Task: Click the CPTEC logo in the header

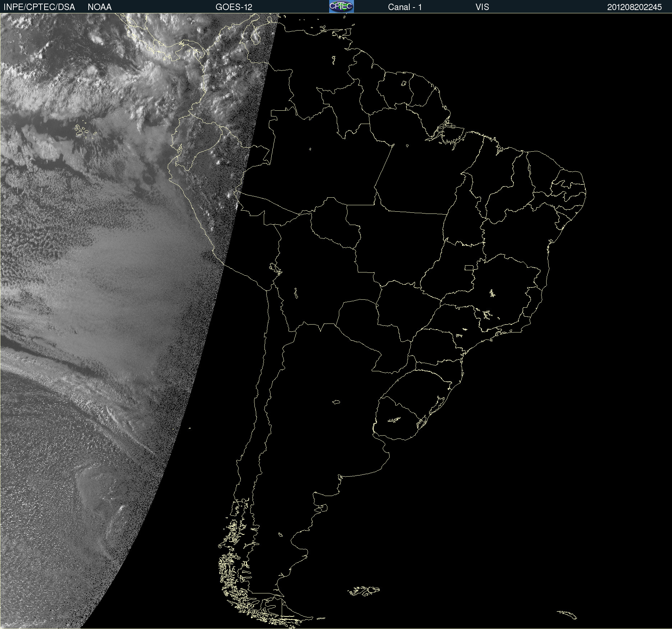Action: click(341, 6)
